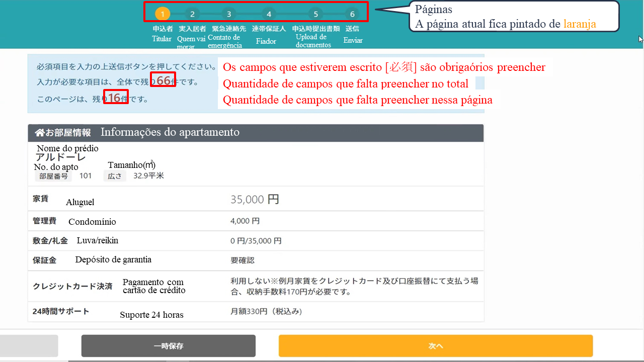This screenshot has width=644, height=362.
Task: Click the 広さ size badge
Action: tap(115, 176)
